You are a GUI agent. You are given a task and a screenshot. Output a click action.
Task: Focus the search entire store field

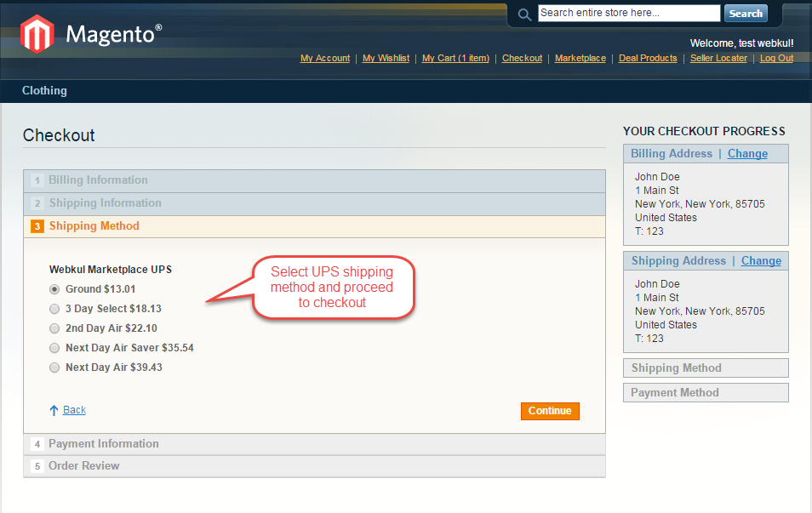coord(629,13)
